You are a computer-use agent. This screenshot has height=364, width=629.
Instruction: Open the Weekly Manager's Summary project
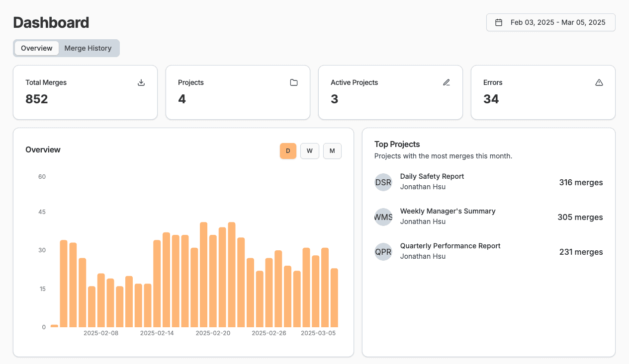coord(448,211)
